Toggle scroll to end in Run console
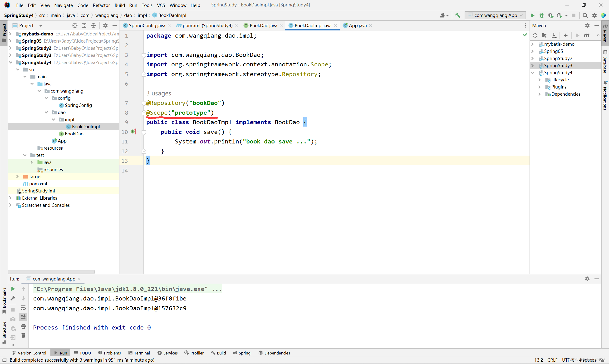This screenshot has height=364, width=609. pos(23,317)
